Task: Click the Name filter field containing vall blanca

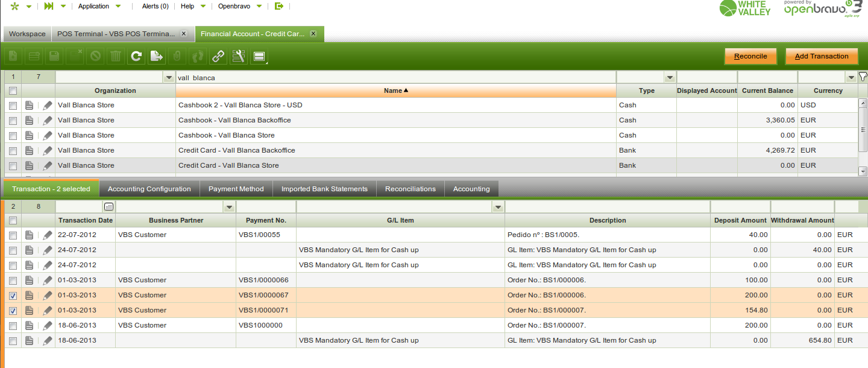Action: tap(395, 78)
